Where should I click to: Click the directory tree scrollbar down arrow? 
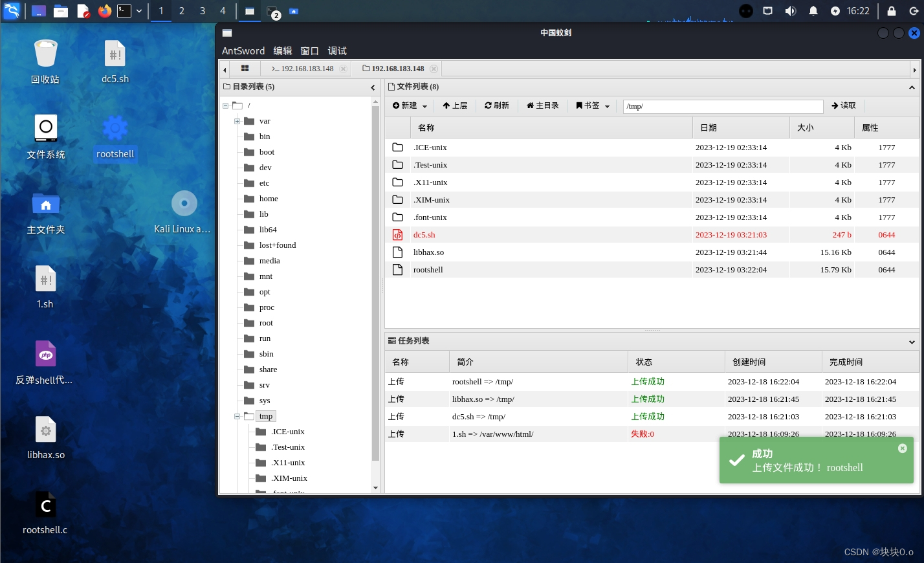375,488
